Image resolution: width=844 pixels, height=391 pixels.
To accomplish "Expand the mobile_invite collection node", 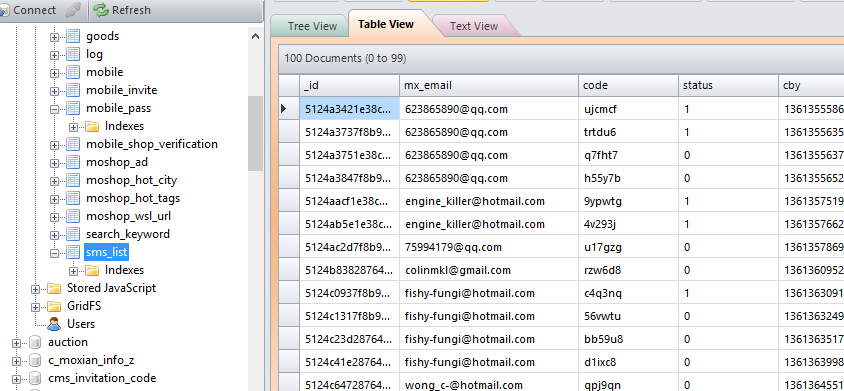I will (x=54, y=90).
